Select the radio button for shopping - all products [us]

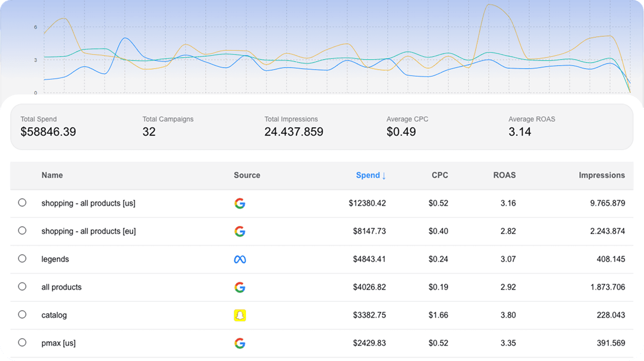(x=22, y=203)
